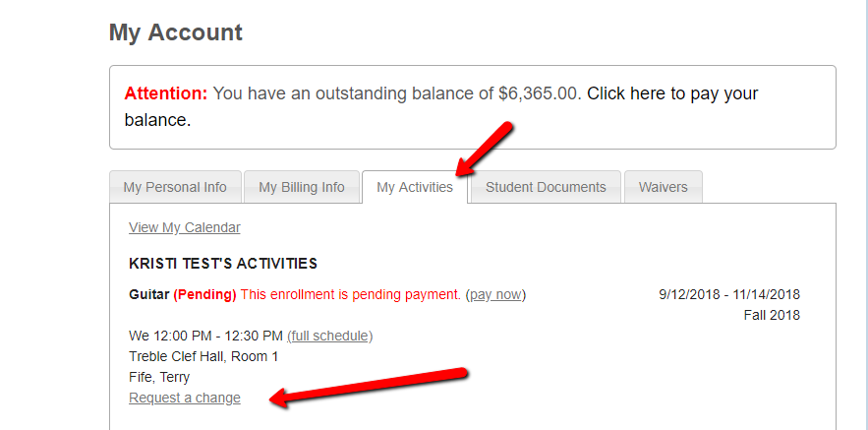868x430 pixels.
Task: Select the Guitar activity name
Action: click(x=148, y=294)
